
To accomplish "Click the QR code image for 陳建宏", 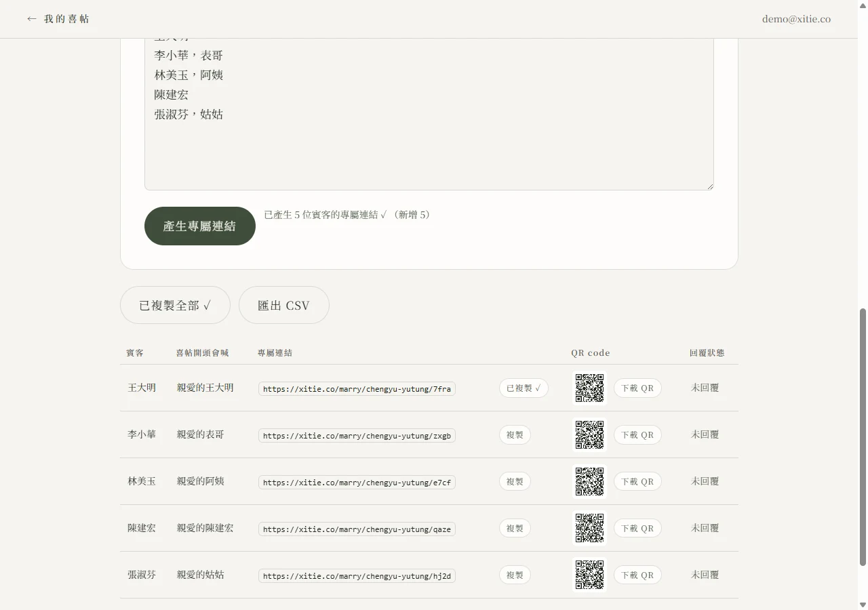I will point(589,528).
